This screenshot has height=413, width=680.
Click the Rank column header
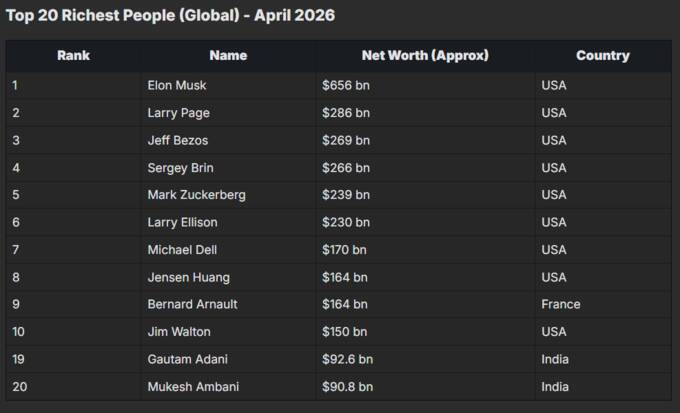[73, 56]
